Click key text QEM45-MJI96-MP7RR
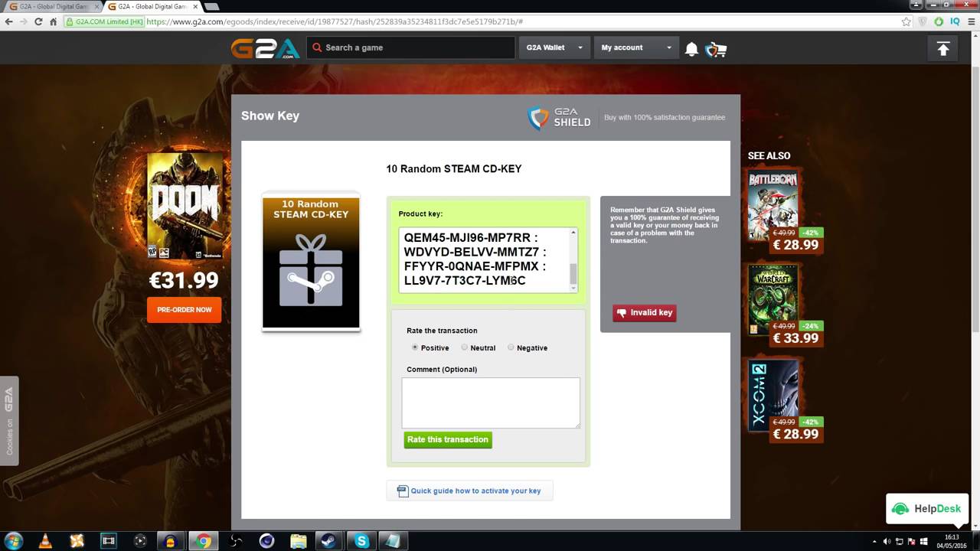 click(467, 237)
